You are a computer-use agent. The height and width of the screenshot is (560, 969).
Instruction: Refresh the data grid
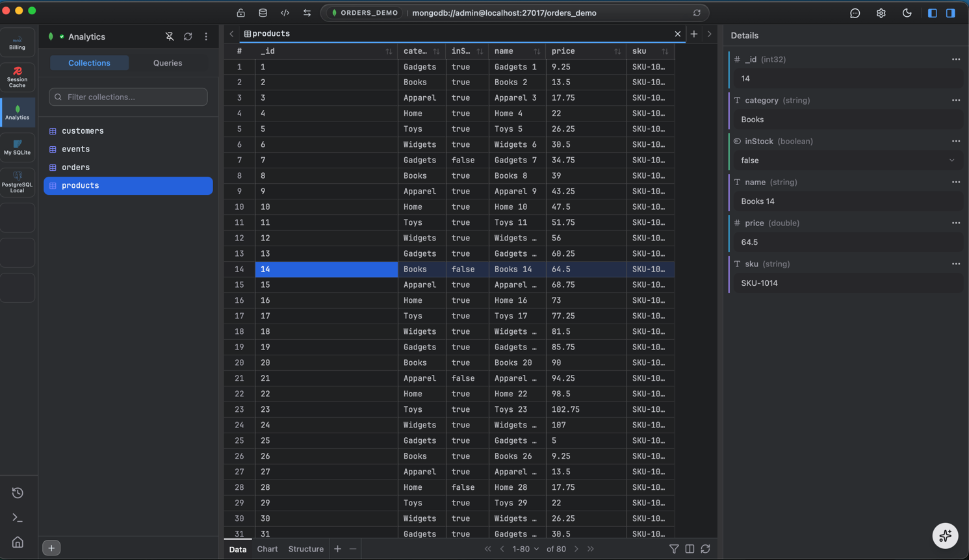[705, 549]
